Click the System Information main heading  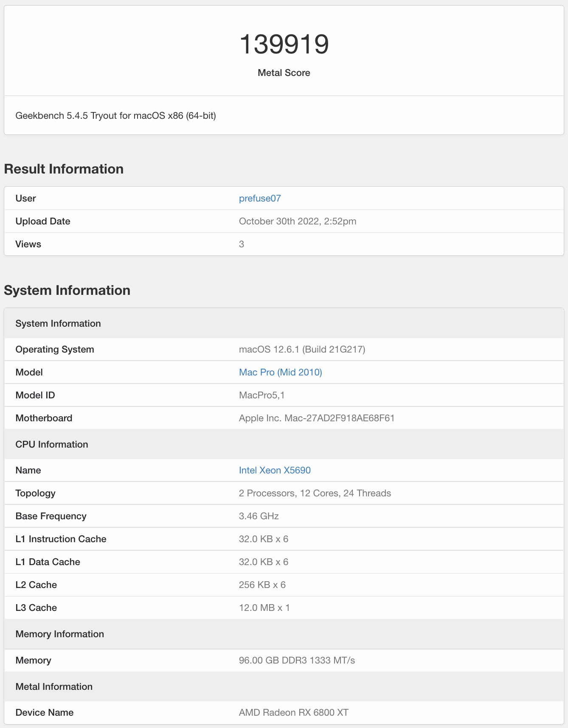point(67,290)
